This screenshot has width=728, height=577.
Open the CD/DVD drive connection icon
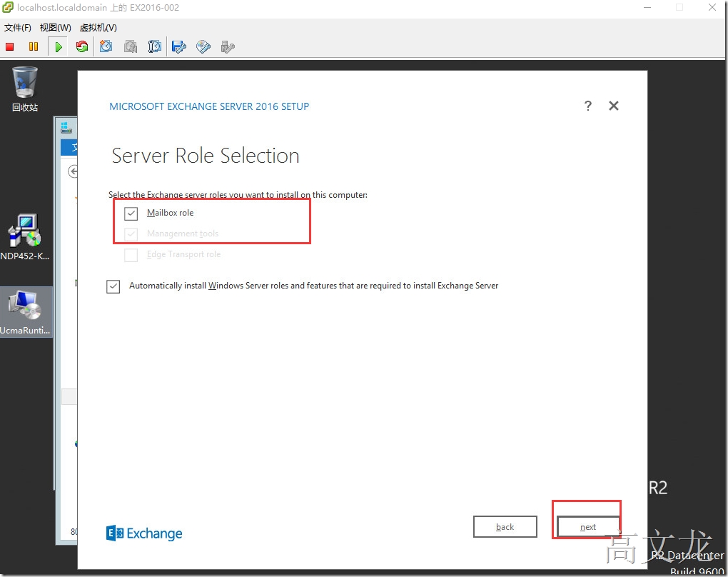(203, 46)
